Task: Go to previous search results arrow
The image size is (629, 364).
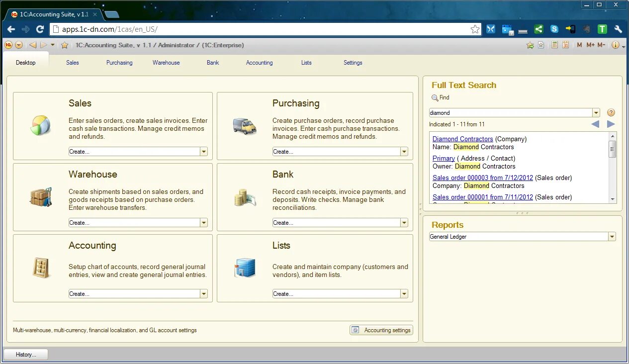Action: [x=595, y=124]
